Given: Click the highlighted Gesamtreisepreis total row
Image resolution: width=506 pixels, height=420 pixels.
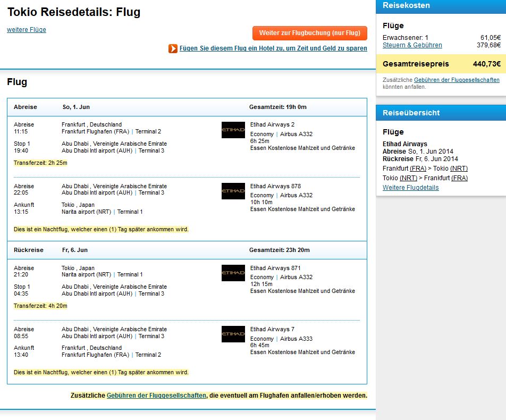Looking at the screenshot, I should point(441,64).
